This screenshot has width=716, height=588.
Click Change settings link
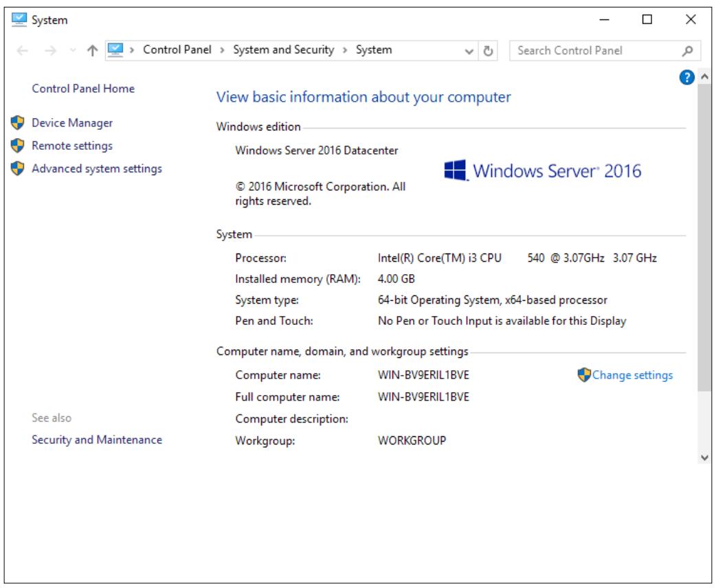[x=632, y=375]
